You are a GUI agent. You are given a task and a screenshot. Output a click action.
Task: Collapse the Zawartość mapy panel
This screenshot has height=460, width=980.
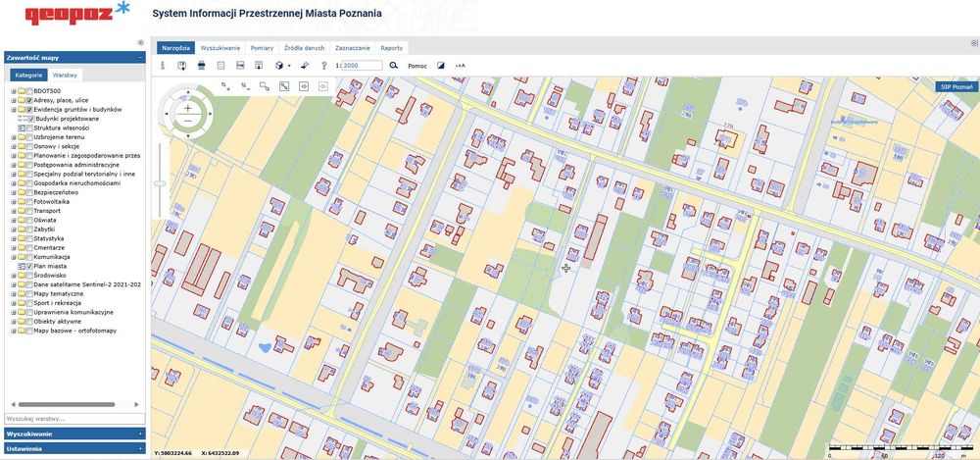[140, 58]
